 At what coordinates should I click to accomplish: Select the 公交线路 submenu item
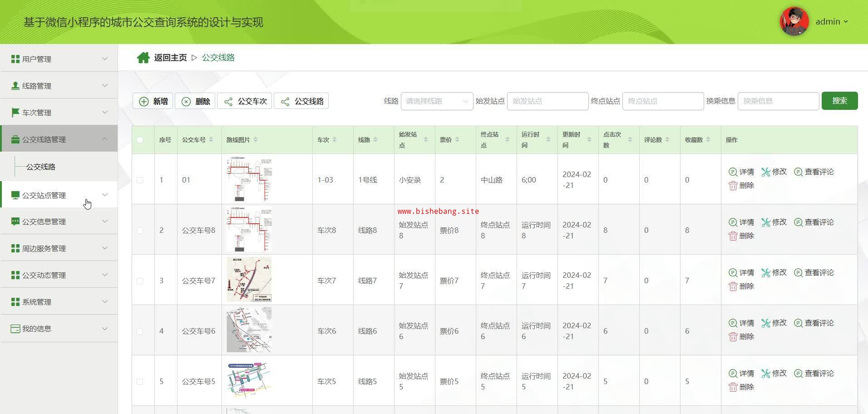41,167
